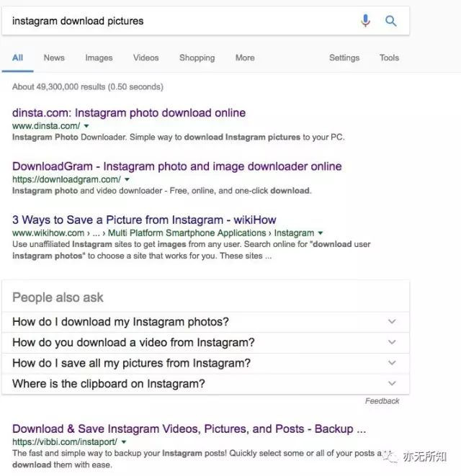Open dropdown arrow beside vibbi.com/instaport URL

[124, 442]
